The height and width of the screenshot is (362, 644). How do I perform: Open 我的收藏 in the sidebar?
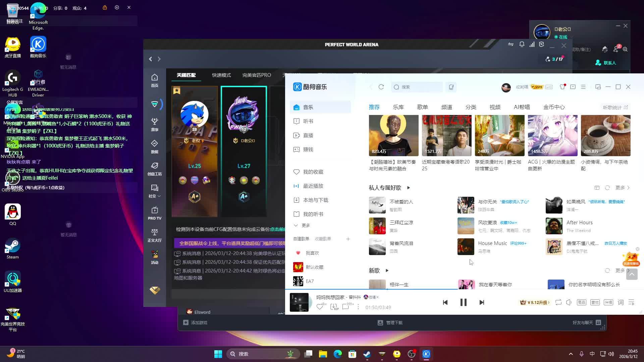(313, 172)
